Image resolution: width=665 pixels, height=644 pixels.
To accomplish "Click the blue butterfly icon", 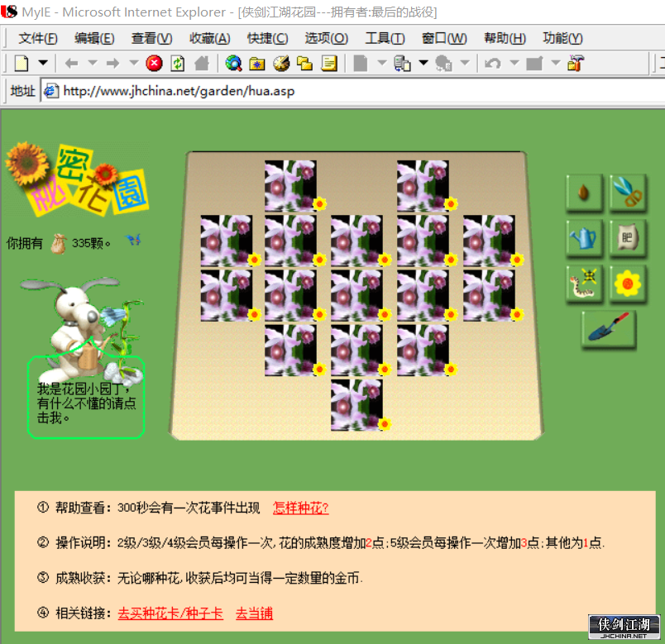I will tap(134, 241).
